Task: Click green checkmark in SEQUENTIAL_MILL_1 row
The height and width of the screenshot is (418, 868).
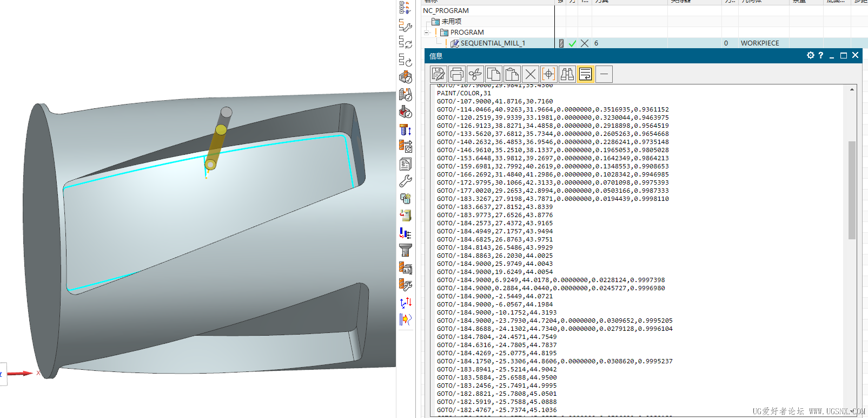Action: [572, 43]
